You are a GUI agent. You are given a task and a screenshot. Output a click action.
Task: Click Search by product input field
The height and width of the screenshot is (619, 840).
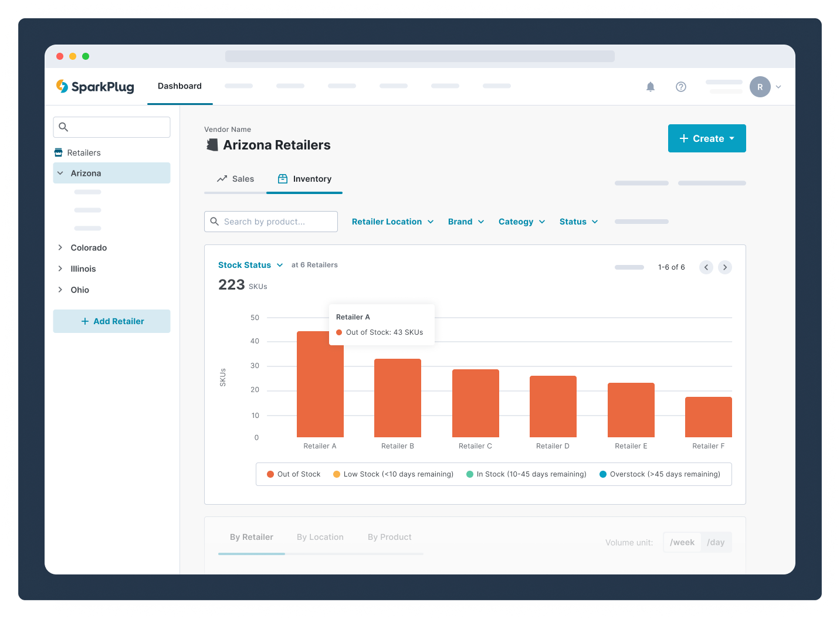271,222
